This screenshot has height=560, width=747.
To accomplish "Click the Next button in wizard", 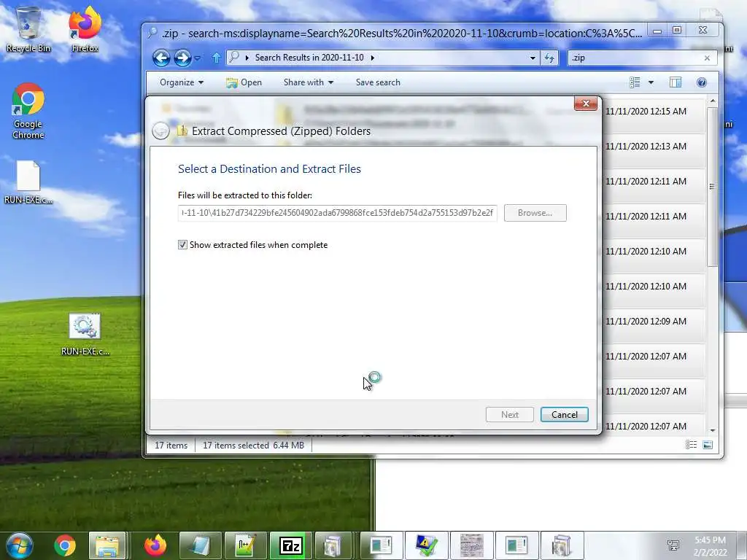I will click(x=509, y=414).
